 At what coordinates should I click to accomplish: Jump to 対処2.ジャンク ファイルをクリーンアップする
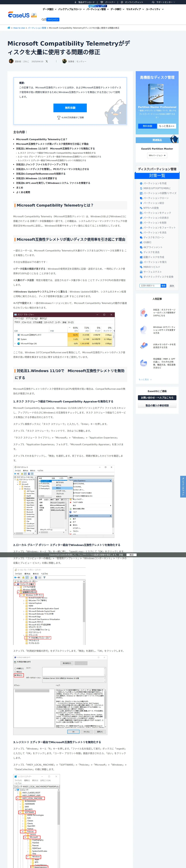tap(42, 164)
